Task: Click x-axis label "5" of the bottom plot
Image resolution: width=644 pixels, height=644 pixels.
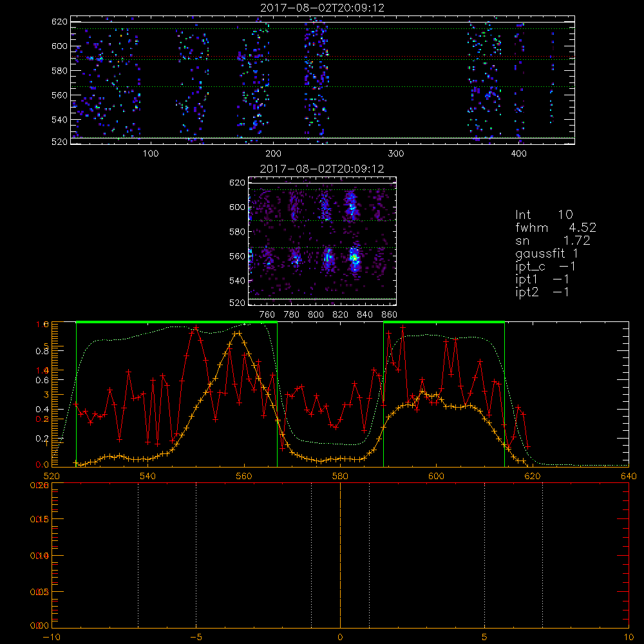Action: 485,637
